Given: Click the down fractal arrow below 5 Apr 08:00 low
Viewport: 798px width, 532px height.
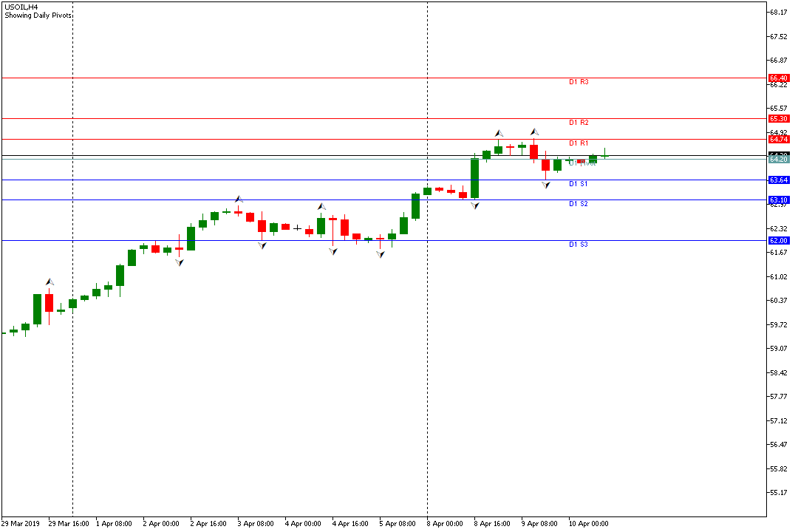Looking at the screenshot, I should [x=380, y=253].
